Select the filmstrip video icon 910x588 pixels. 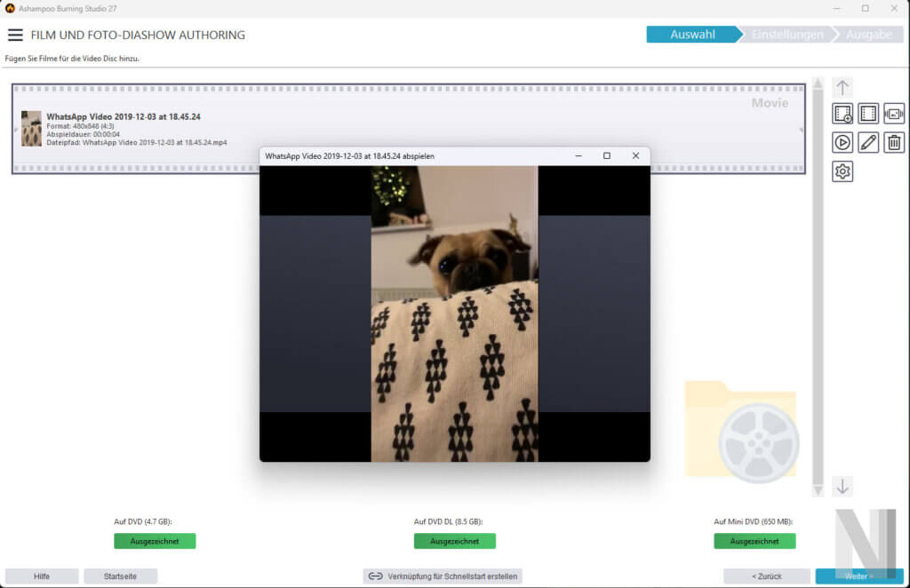coord(867,113)
